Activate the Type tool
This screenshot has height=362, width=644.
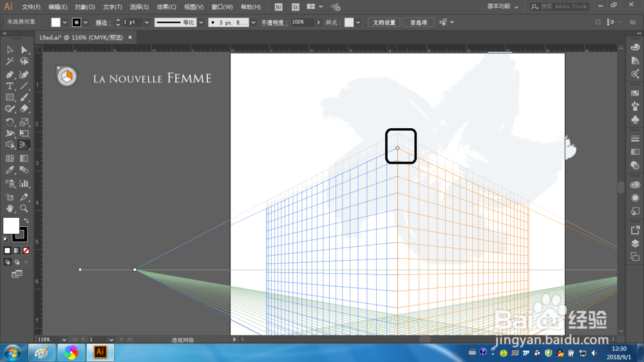click(10, 86)
